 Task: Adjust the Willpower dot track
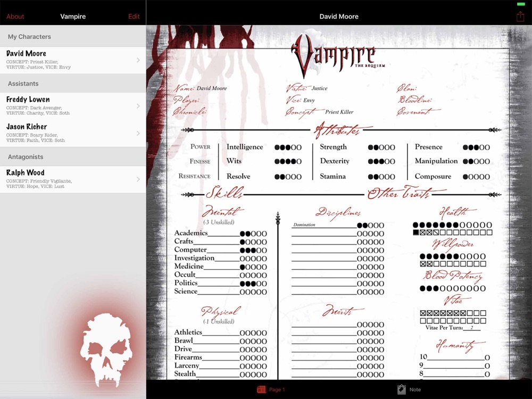coord(453,256)
